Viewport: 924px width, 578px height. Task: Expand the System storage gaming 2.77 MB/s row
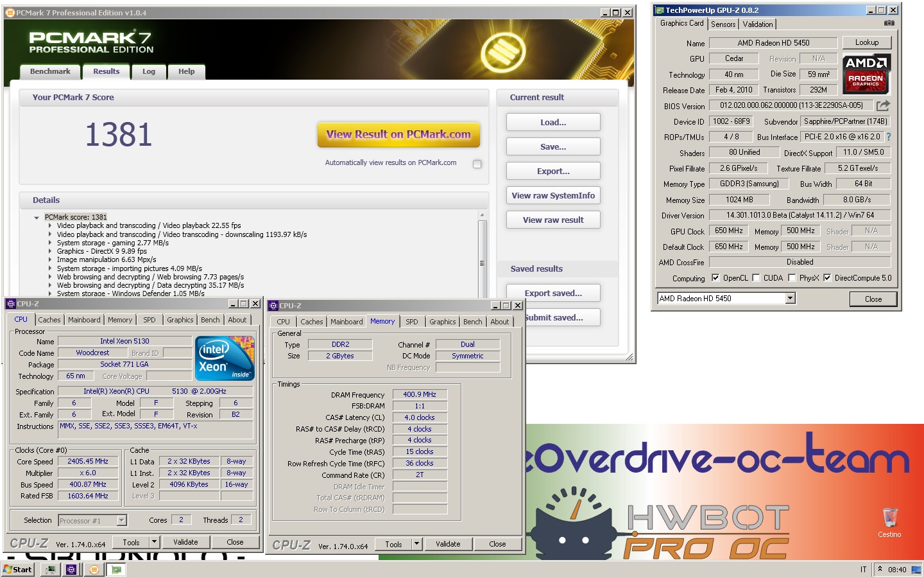click(50, 243)
